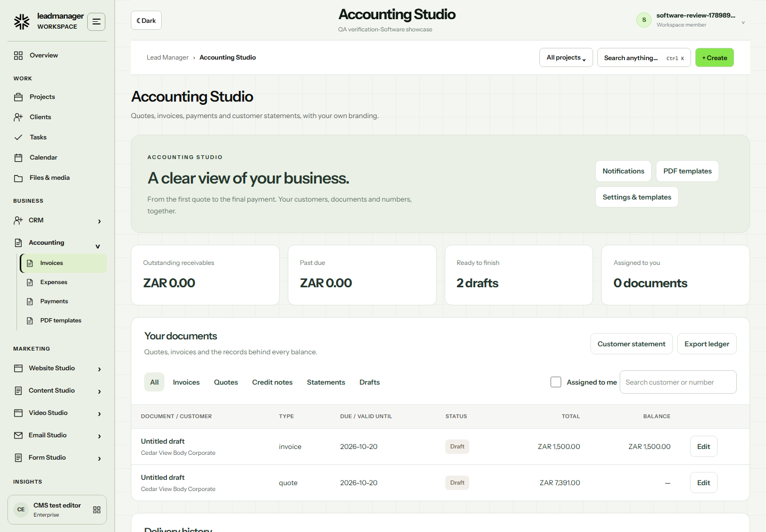Click the Clients person-plus icon
766x532 pixels.
(19, 117)
